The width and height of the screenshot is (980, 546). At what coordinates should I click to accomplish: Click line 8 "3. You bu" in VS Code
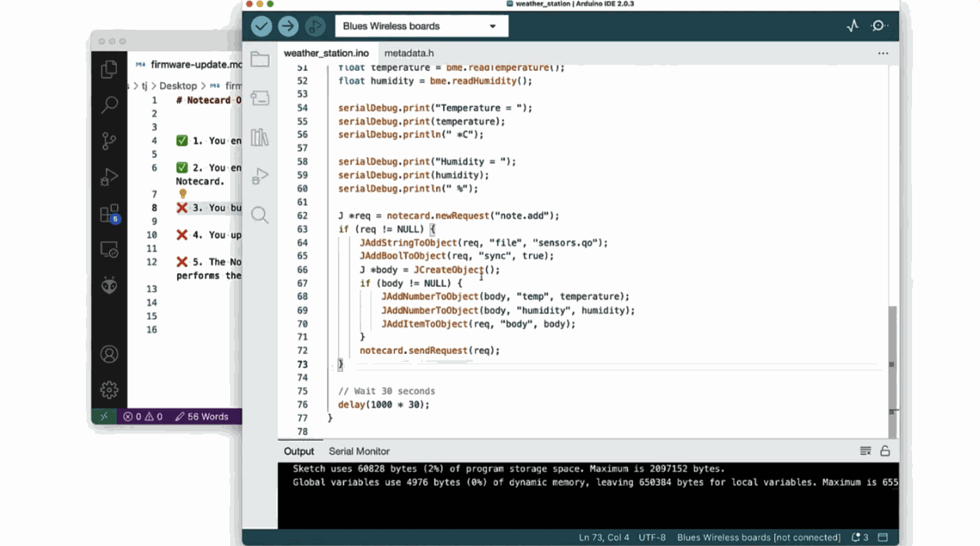(208, 207)
